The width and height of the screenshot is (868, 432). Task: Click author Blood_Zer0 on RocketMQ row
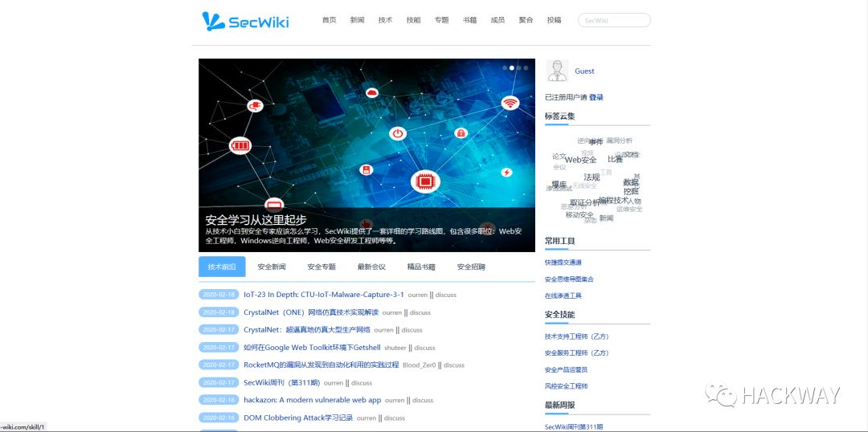[x=419, y=365]
